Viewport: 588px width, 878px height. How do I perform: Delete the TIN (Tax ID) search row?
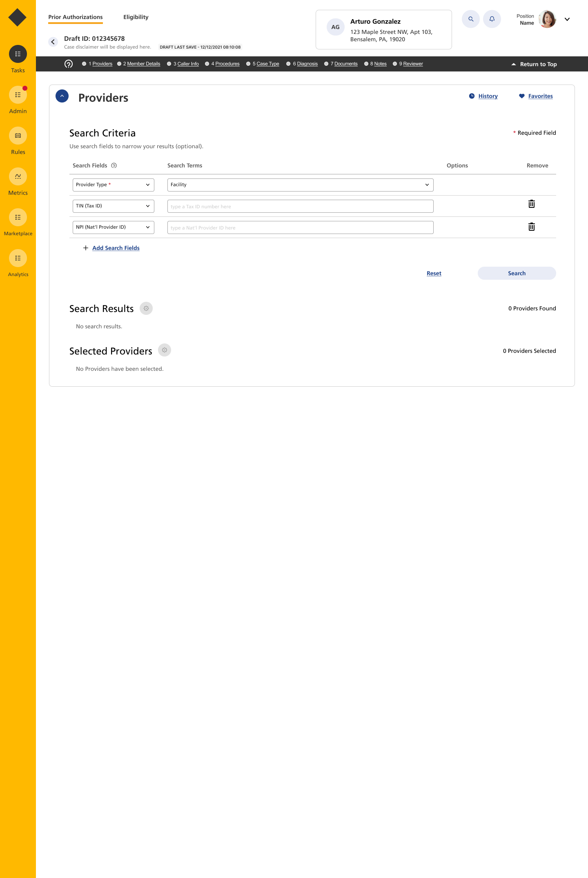pyautogui.click(x=531, y=204)
